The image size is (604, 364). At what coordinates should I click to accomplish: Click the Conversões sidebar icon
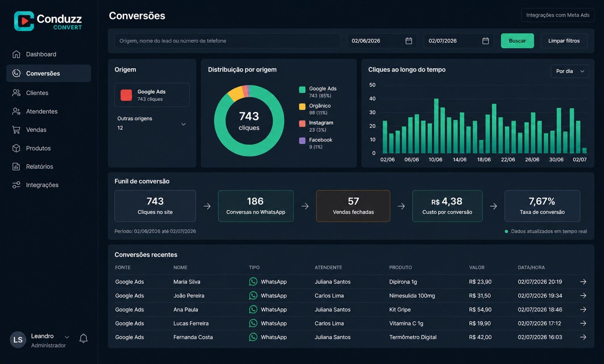(x=16, y=73)
